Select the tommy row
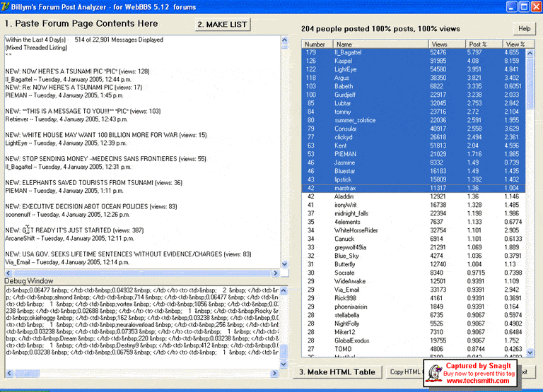Image resolution: width=543 pixels, height=392 pixels. 414,112
